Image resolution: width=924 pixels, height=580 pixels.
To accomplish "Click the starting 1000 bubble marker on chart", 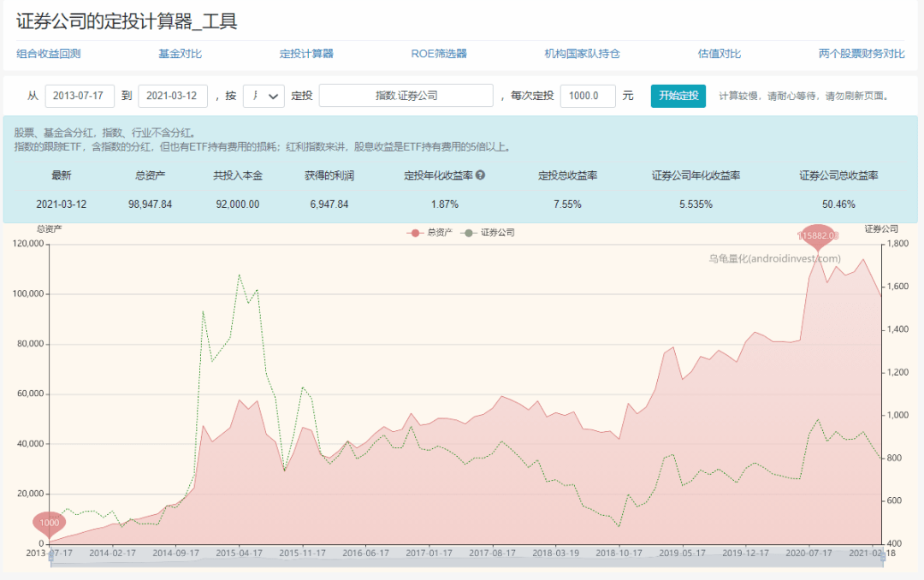I will pos(50,523).
